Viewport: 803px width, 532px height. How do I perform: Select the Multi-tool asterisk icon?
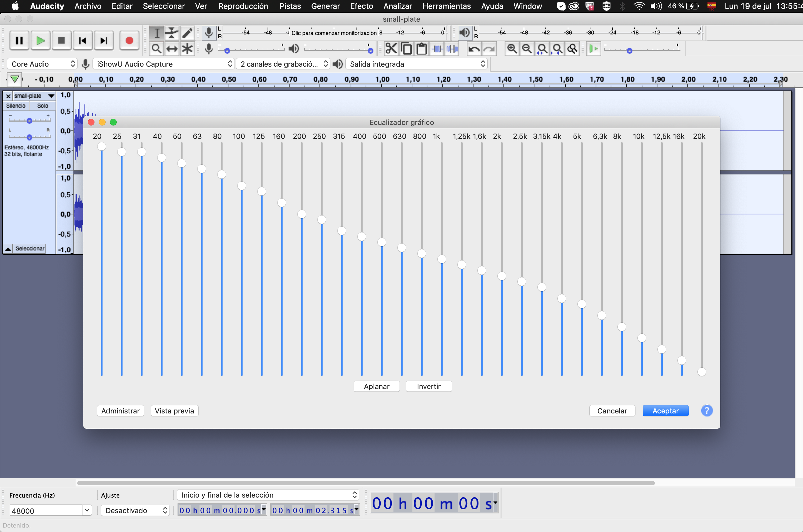(x=187, y=49)
